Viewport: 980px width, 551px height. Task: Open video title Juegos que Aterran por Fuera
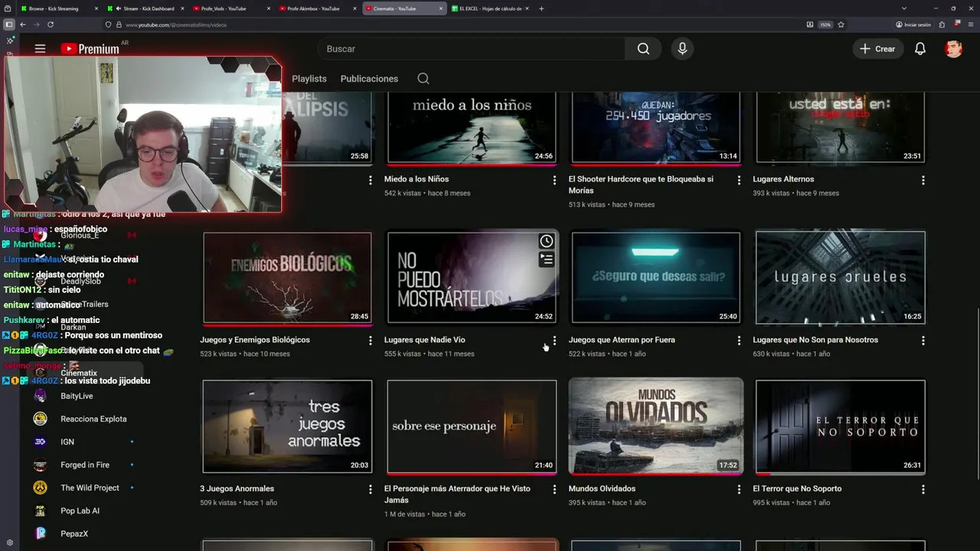622,340
